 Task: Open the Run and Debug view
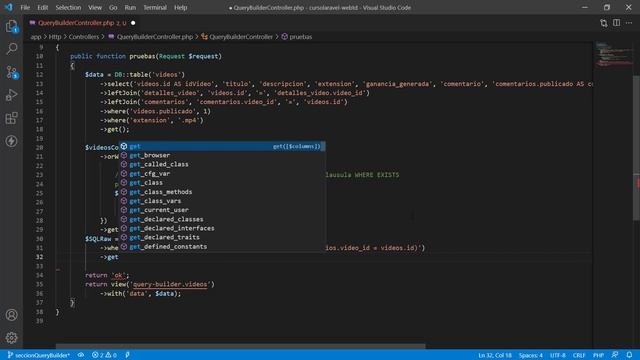click(x=11, y=95)
